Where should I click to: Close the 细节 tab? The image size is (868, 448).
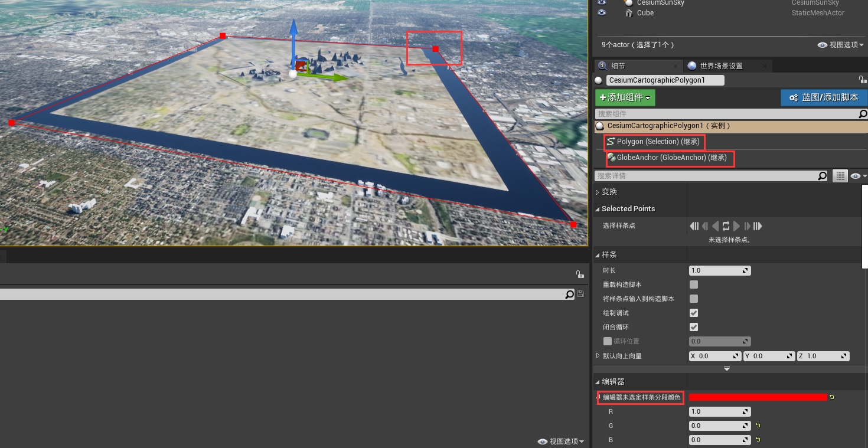click(676, 66)
